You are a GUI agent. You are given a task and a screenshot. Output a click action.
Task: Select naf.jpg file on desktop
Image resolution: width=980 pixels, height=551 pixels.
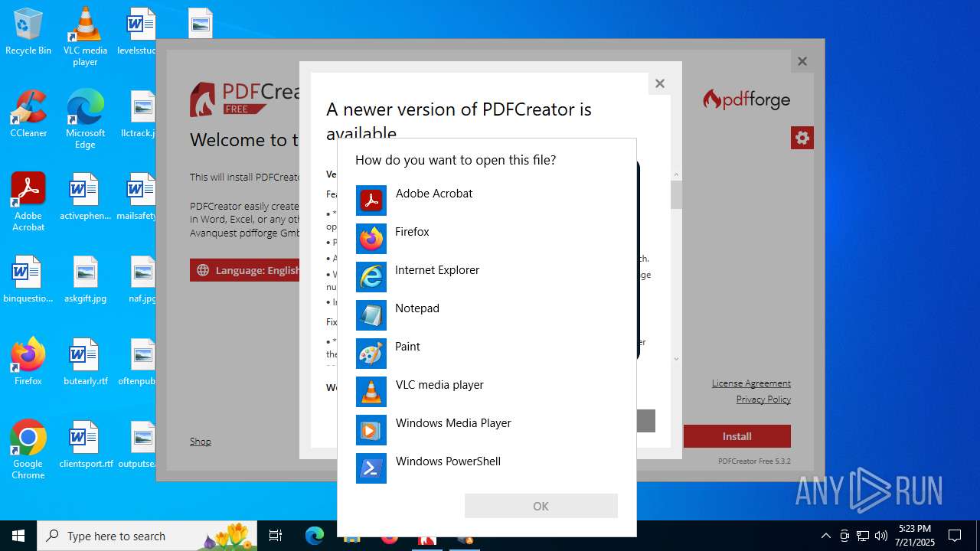[142, 279]
